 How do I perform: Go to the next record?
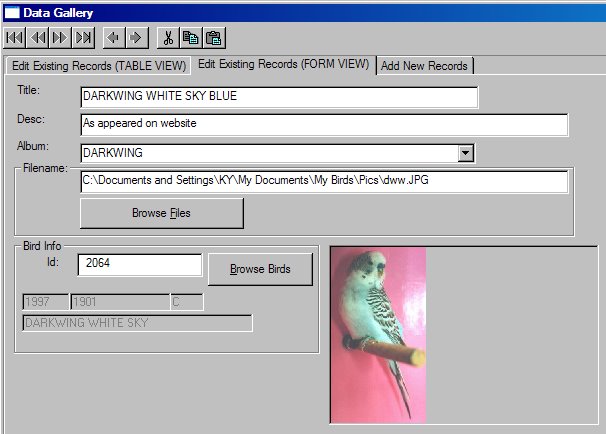[60, 37]
